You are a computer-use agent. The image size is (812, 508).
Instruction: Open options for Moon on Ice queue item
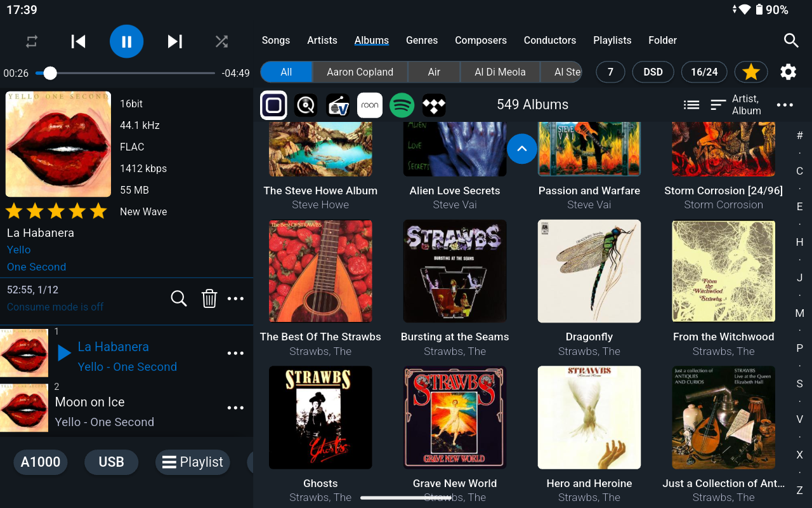pos(235,408)
